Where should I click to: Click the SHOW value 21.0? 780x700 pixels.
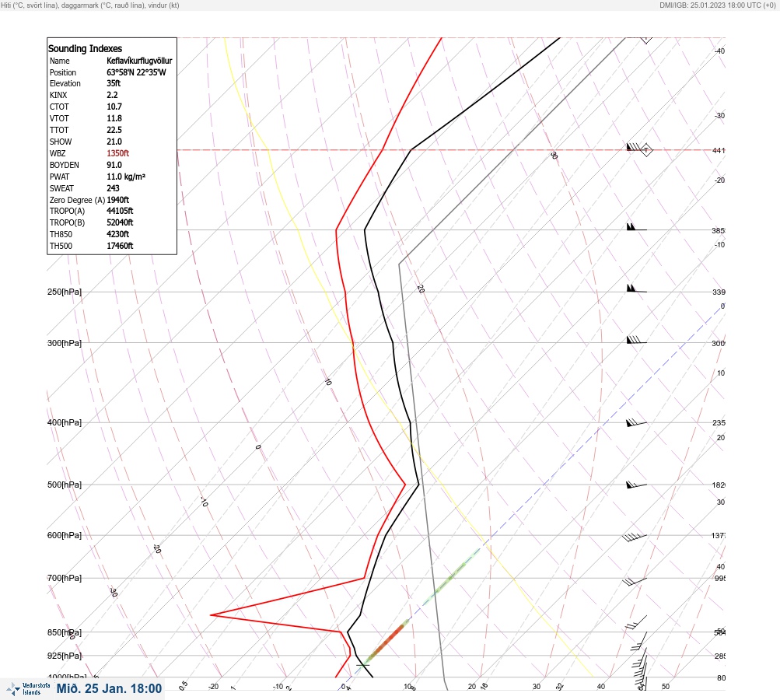(x=114, y=142)
